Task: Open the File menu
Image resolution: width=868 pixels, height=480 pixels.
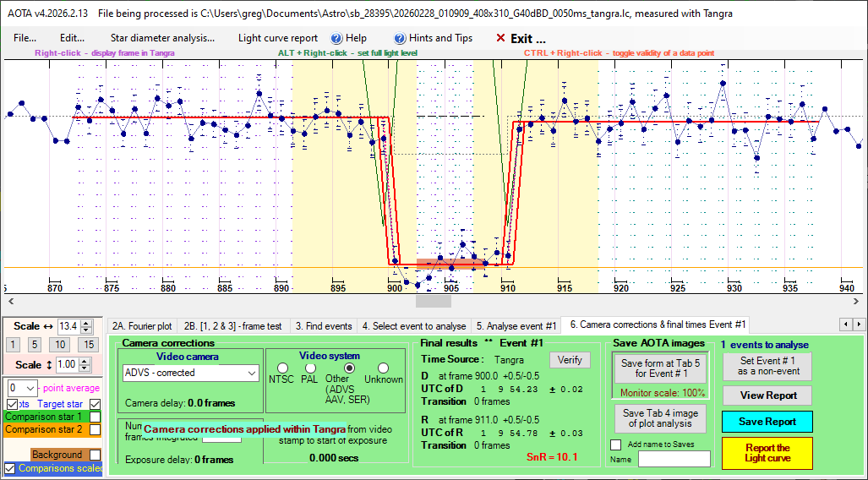Action: [x=25, y=38]
